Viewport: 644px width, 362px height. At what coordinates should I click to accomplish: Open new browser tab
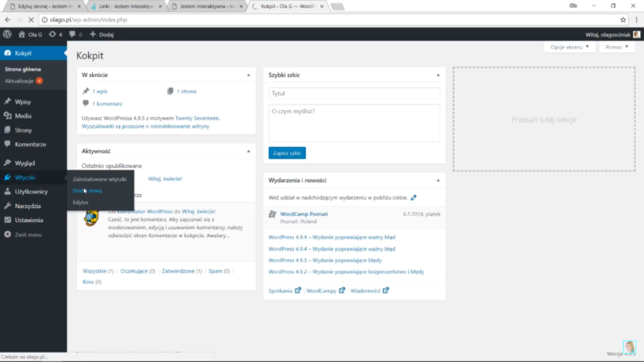pos(337,6)
